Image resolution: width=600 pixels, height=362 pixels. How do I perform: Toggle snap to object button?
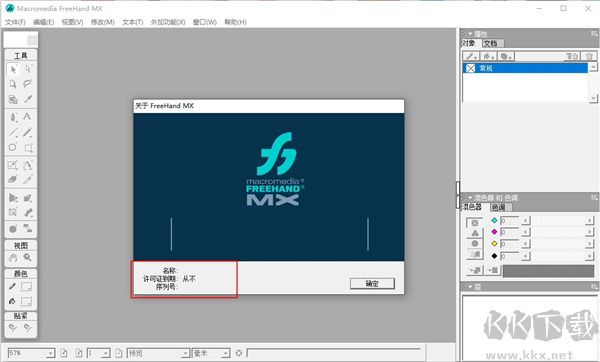[28, 328]
